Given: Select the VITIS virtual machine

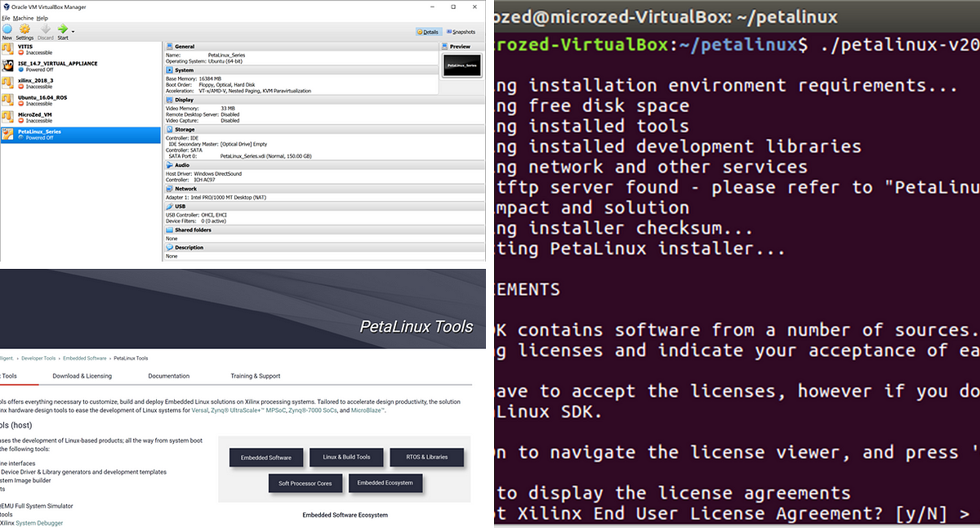Looking at the screenshot, I should point(81,49).
